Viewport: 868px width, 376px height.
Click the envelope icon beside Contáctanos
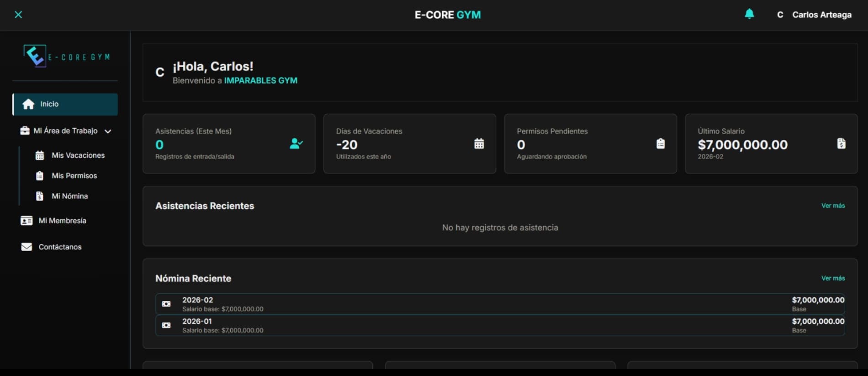[x=26, y=247]
